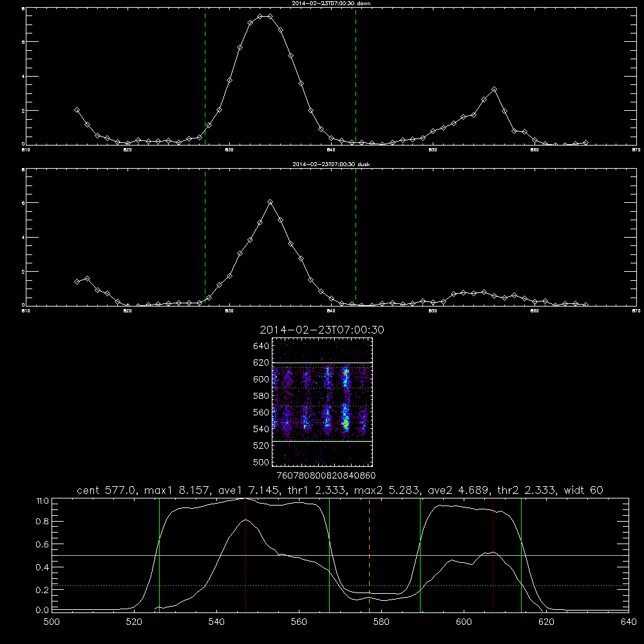Click the red dotted marker at first peak near 547

245,554
